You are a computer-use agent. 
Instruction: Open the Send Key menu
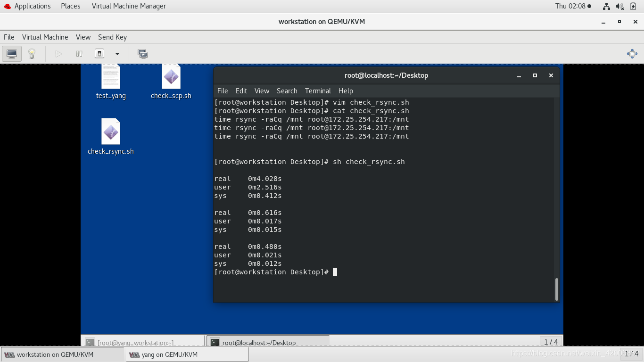point(112,37)
